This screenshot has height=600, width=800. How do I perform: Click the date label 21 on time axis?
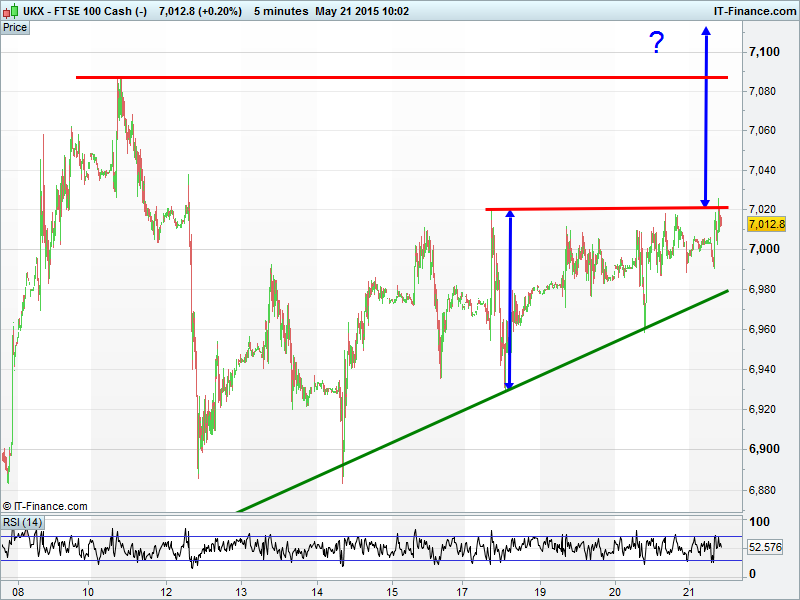click(688, 590)
